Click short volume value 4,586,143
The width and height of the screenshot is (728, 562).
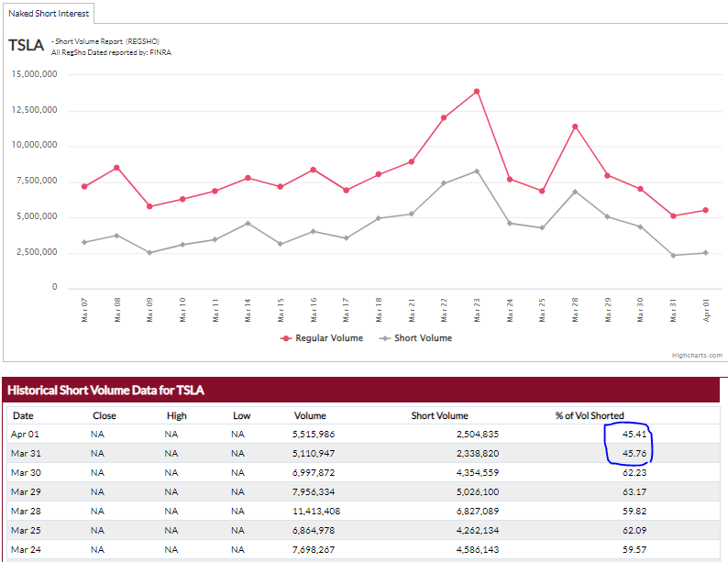(x=478, y=550)
